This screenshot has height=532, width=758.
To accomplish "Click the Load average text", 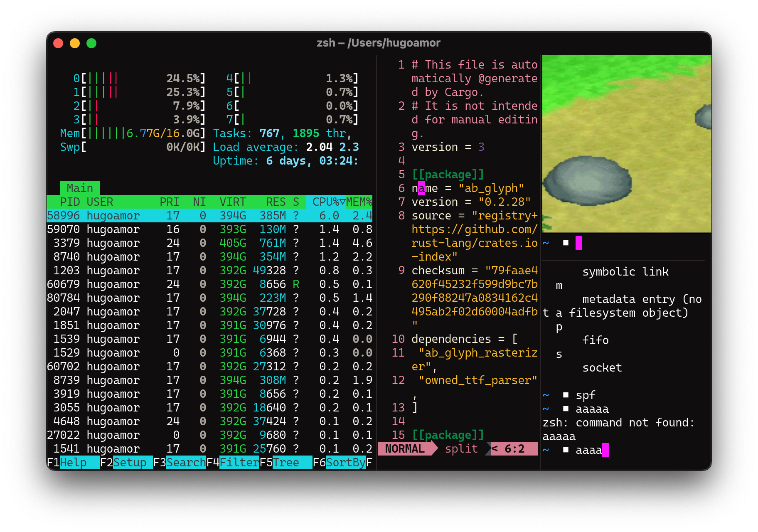I will tap(286, 147).
